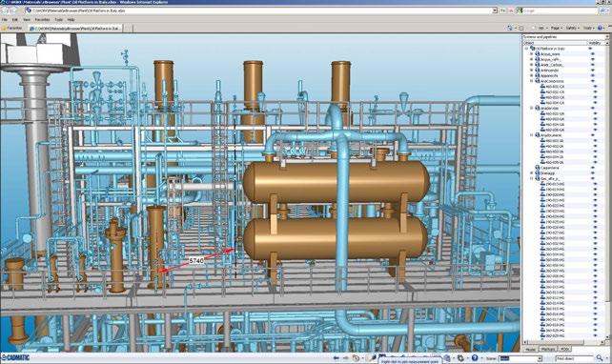Click the settings gear icon in bottom toolbar

[460, 357]
